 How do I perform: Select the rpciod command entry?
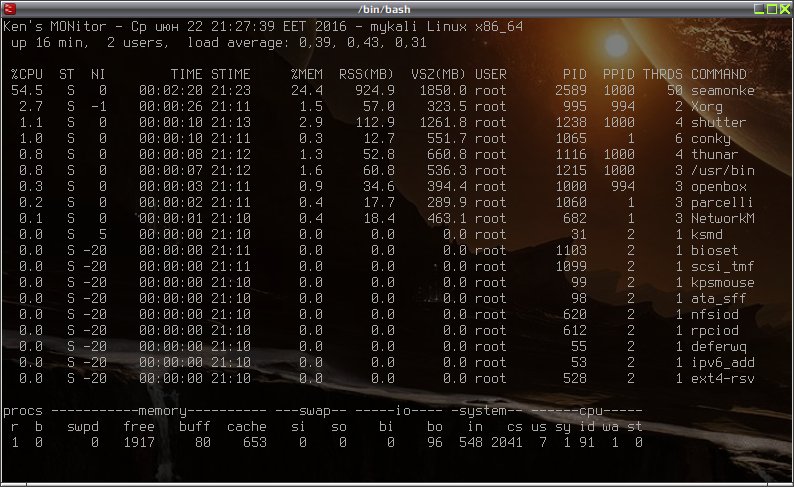point(714,331)
